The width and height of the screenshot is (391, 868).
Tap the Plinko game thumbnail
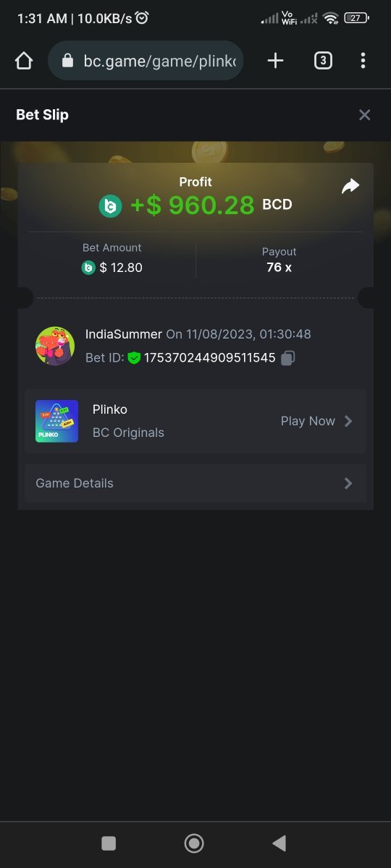tap(56, 421)
